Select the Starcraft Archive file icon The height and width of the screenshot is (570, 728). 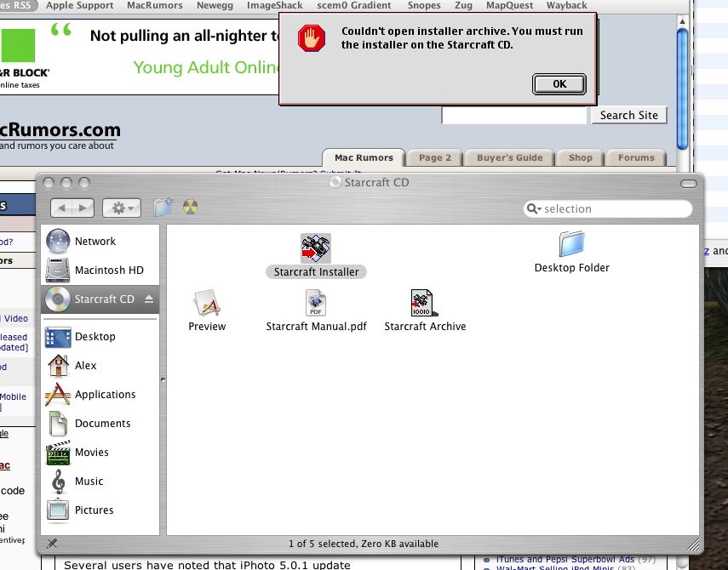pos(424,303)
